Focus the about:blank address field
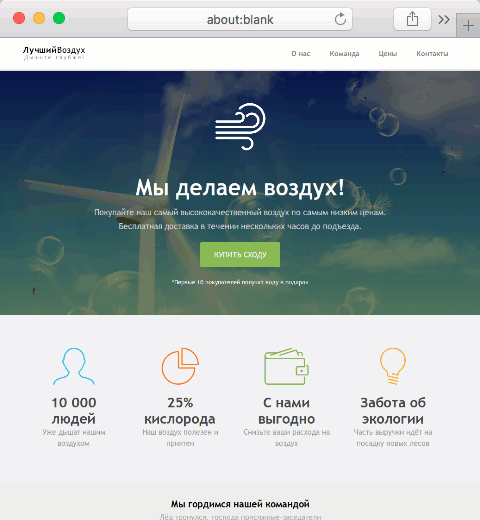The height and width of the screenshot is (520, 480). (x=240, y=19)
